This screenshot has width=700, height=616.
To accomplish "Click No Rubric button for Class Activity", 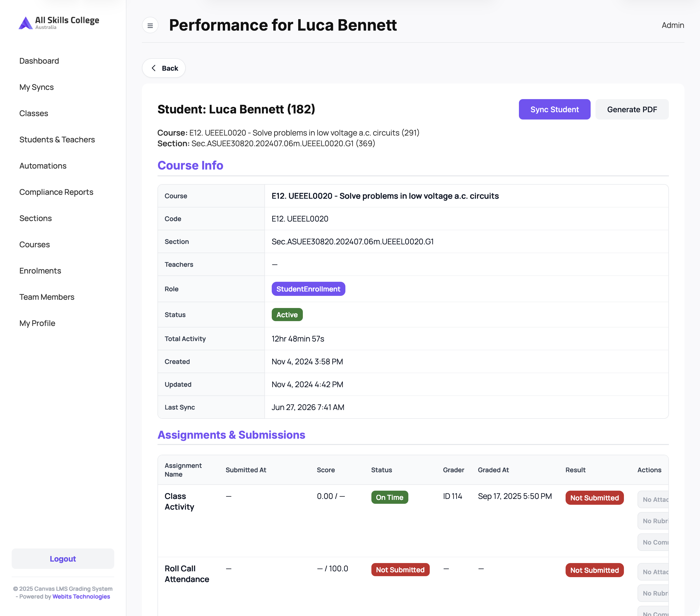I will pos(653,521).
